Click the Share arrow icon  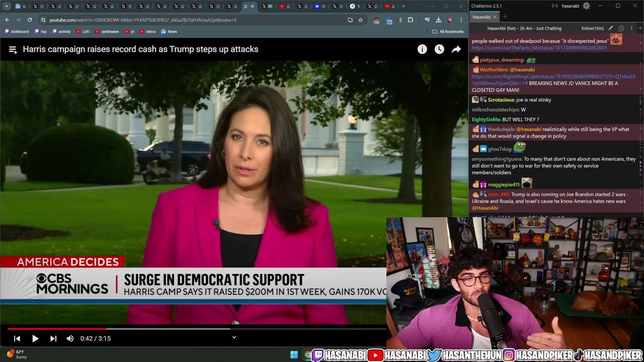tap(456, 49)
